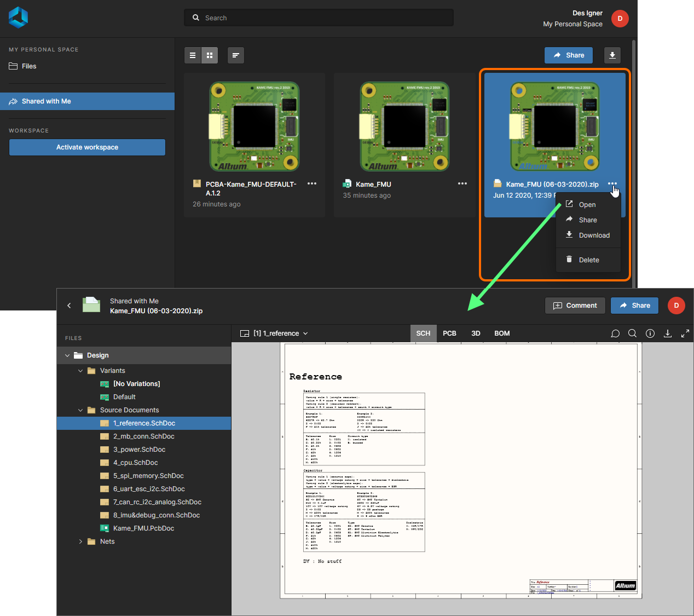Open more options for Kame_FMU project

tap(462, 184)
